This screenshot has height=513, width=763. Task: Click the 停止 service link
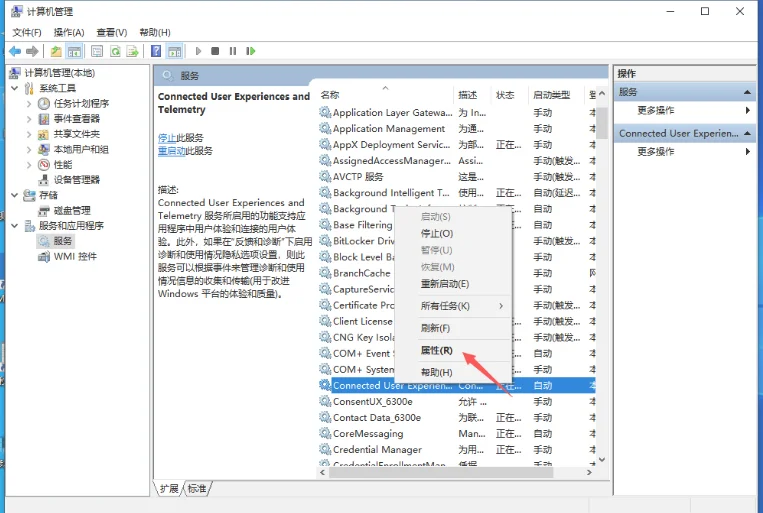pos(167,137)
